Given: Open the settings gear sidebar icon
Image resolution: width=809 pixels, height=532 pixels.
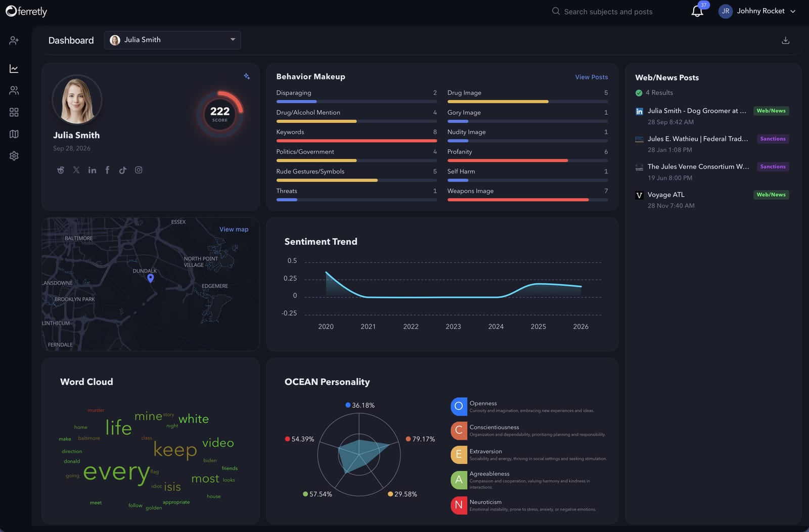Looking at the screenshot, I should click(x=14, y=156).
